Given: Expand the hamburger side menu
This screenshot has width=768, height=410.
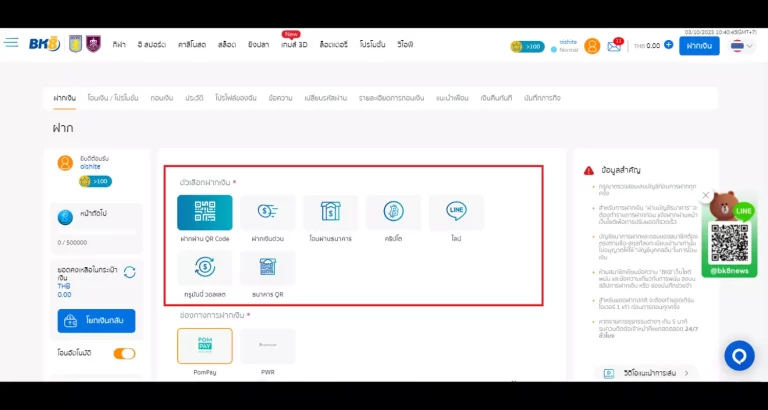Looking at the screenshot, I should (11, 43).
